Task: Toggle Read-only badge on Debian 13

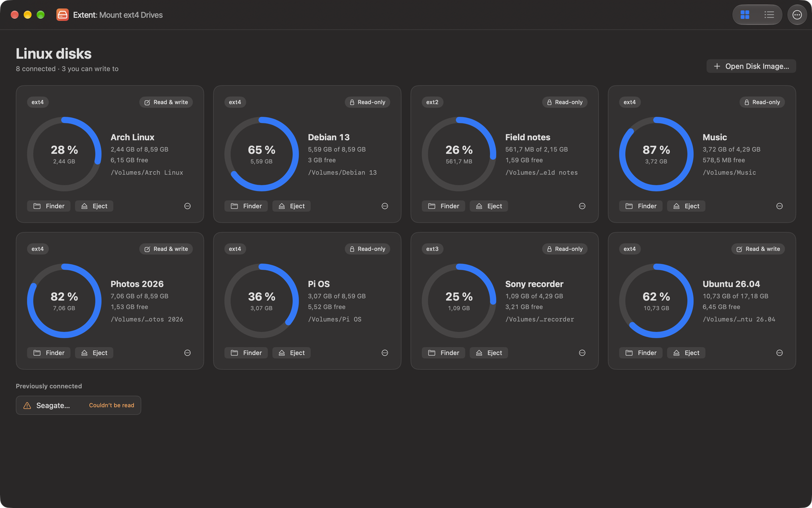Action: (x=367, y=102)
